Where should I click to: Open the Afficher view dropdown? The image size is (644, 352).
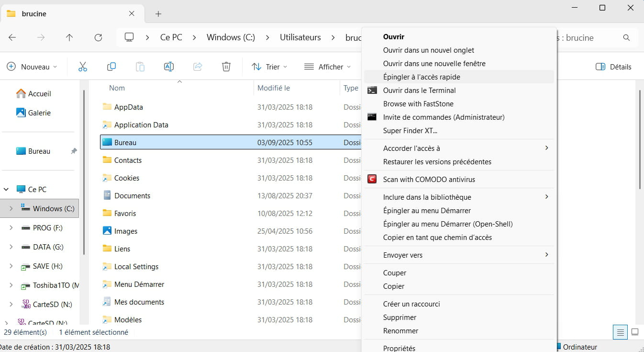(328, 67)
